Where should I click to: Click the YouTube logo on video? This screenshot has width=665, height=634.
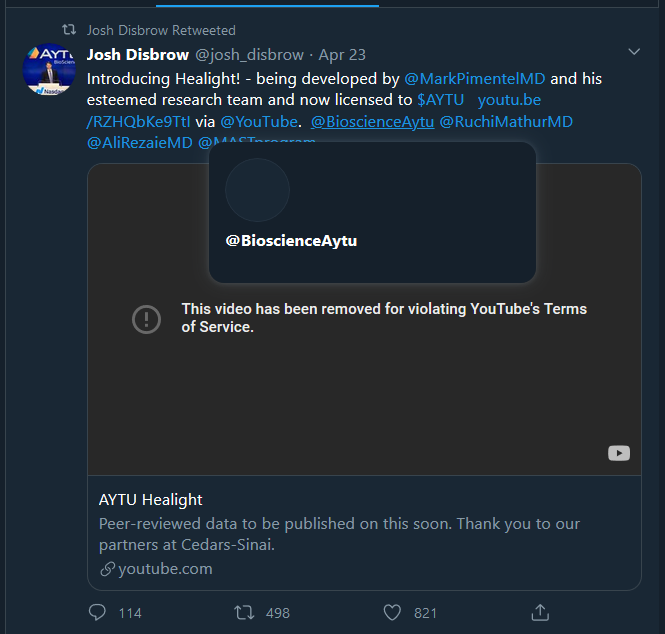618,453
